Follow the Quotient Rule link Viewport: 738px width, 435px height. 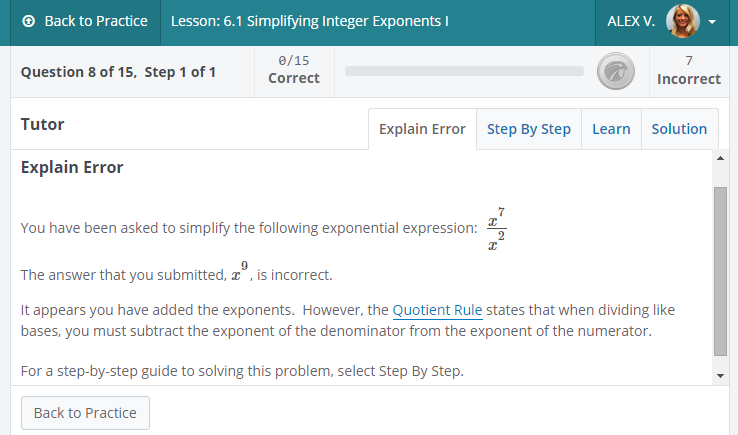pos(437,309)
